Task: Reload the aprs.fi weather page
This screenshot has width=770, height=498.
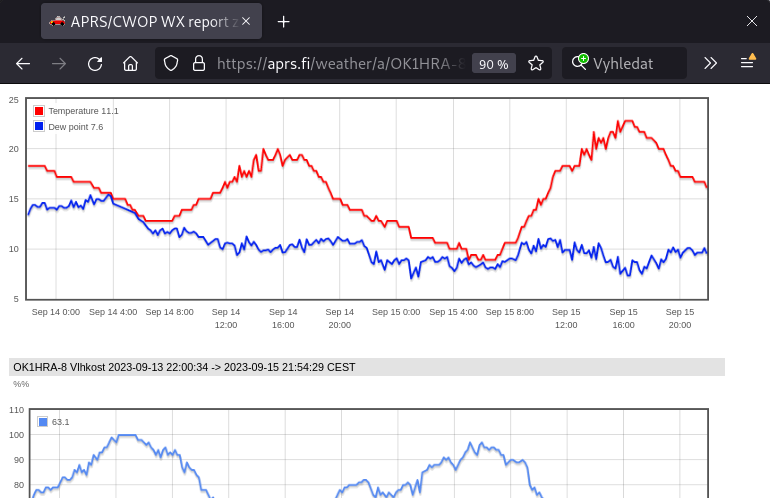Action: click(x=95, y=63)
